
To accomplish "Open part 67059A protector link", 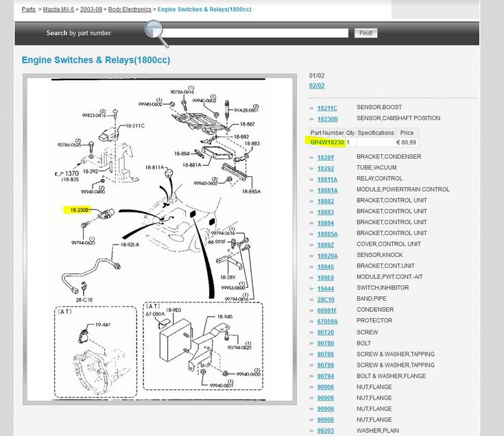I will (328, 322).
